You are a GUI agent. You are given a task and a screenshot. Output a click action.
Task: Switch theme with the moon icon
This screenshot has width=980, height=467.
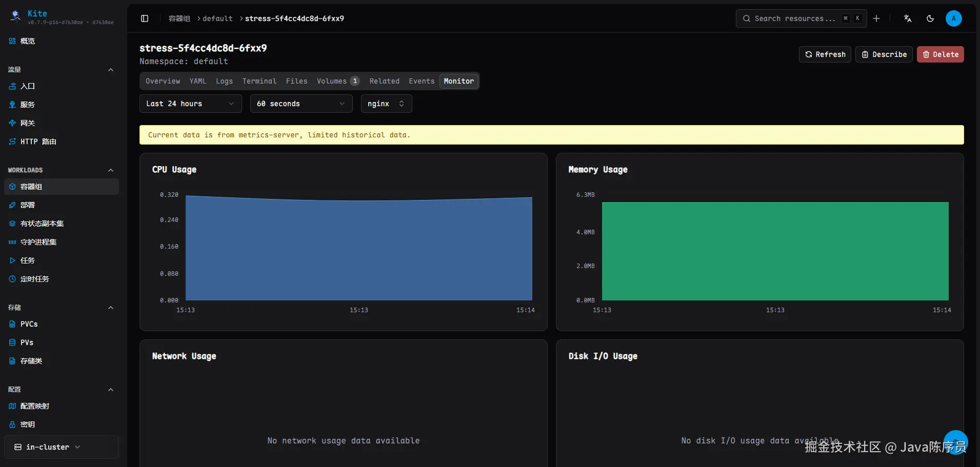point(930,18)
